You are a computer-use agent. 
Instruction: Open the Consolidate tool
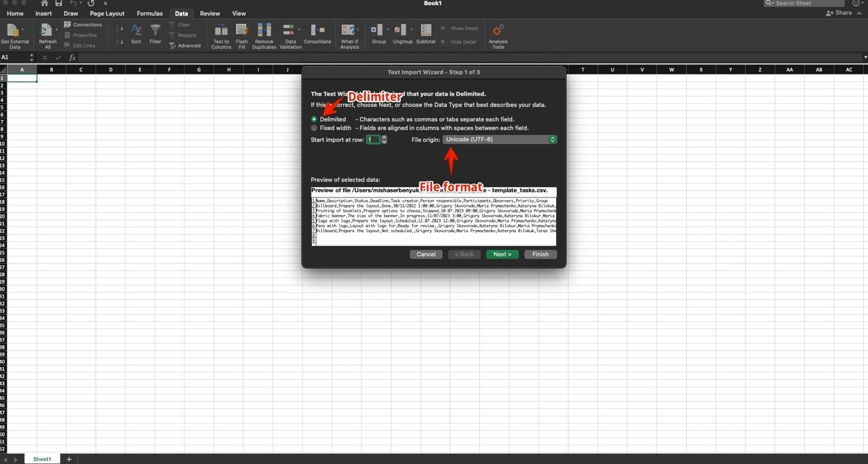tap(317, 31)
